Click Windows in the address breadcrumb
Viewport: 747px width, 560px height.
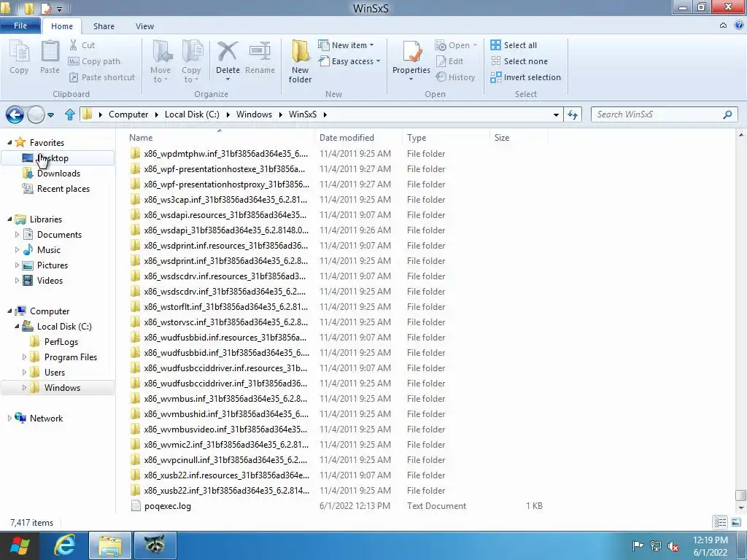254,114
